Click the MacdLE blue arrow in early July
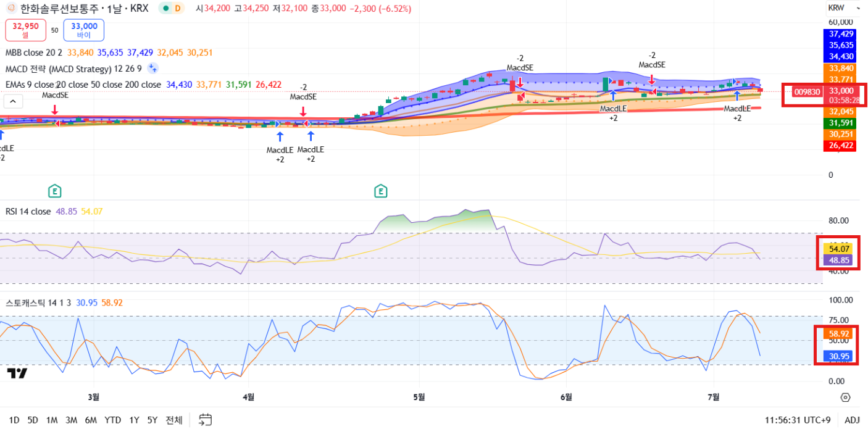Screen dimensions: 868x429 (x=737, y=96)
